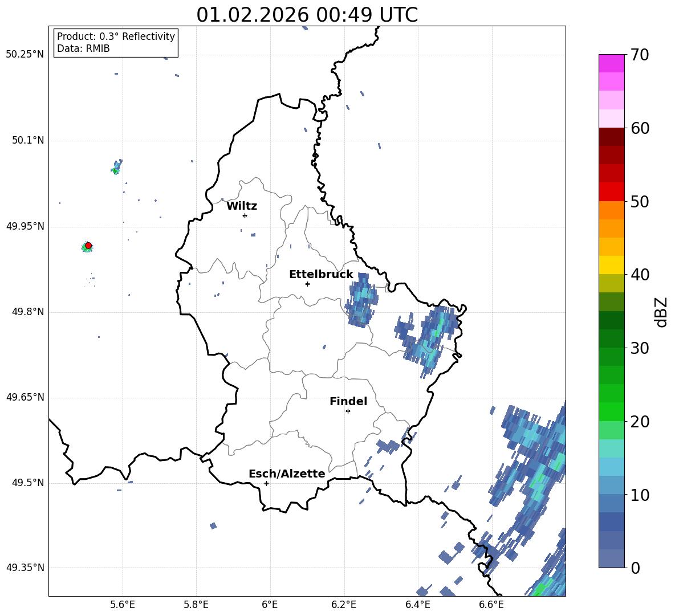Image resolution: width=675 pixels, height=616 pixels.
Task: Click the 5.8°E longitude label
Action: pos(196,605)
